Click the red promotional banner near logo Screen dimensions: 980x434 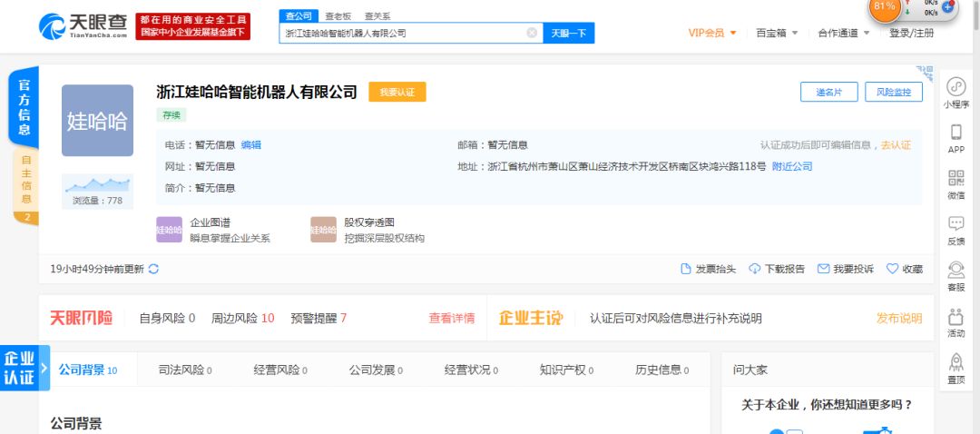(193, 26)
